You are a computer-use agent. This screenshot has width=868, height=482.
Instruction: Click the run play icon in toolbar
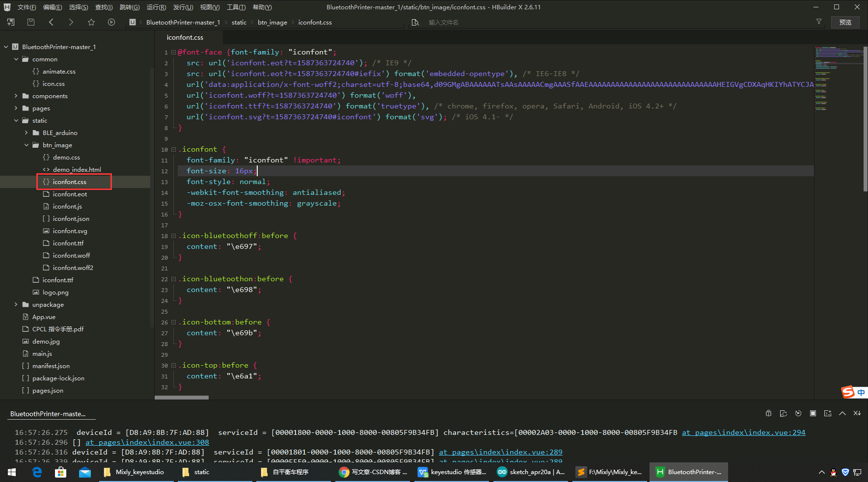pos(111,22)
